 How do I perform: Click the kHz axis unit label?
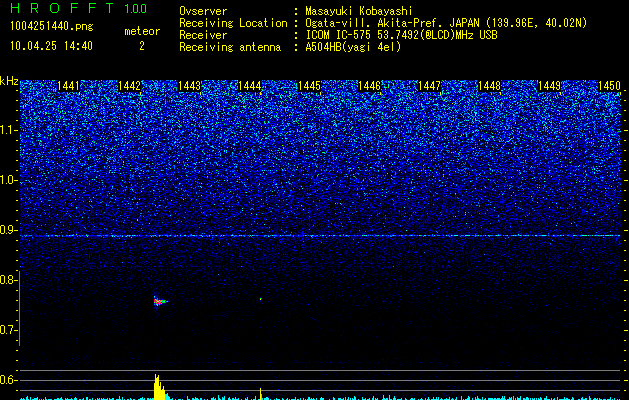9,81
